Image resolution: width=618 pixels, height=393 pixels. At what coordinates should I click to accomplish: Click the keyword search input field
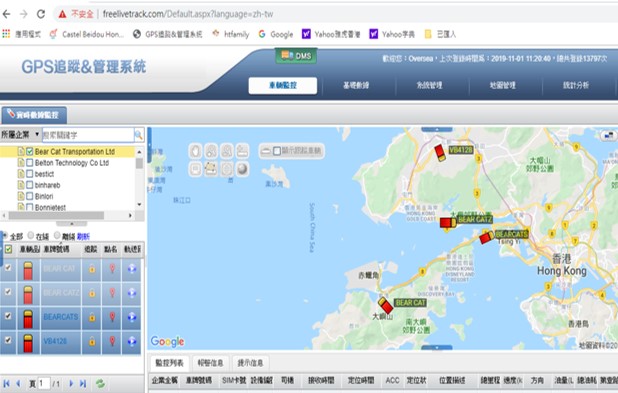coord(88,135)
